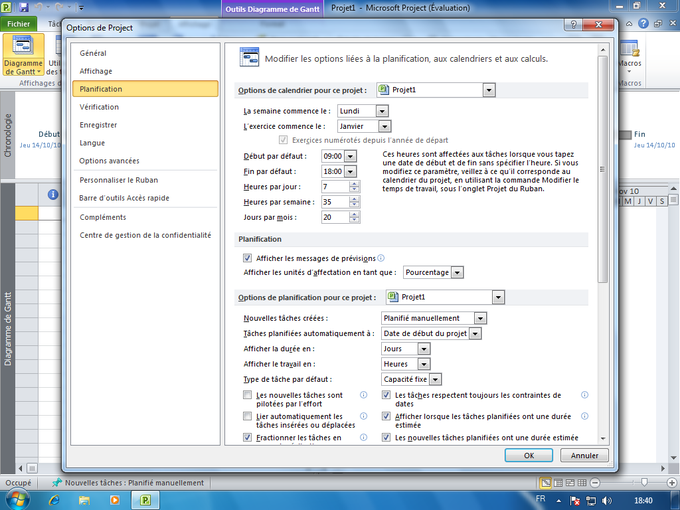Viewport: 680px width, 510px height.
Task: Click the system tray clock showing 18:40
Action: coord(644,501)
